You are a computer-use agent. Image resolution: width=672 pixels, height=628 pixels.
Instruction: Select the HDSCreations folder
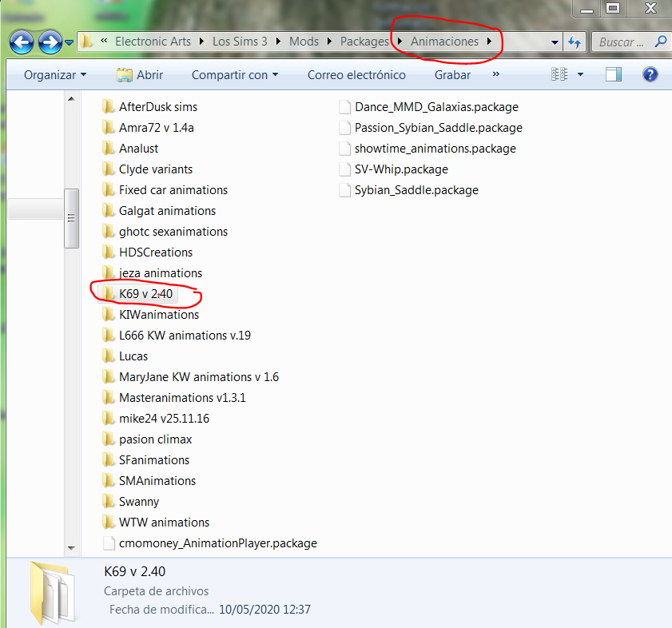[x=148, y=252]
